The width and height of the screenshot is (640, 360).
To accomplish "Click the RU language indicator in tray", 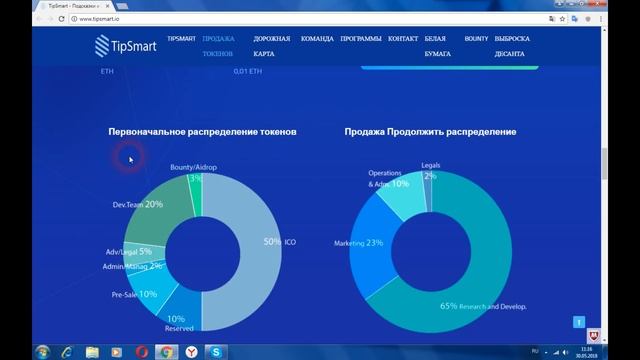I will tap(535, 351).
